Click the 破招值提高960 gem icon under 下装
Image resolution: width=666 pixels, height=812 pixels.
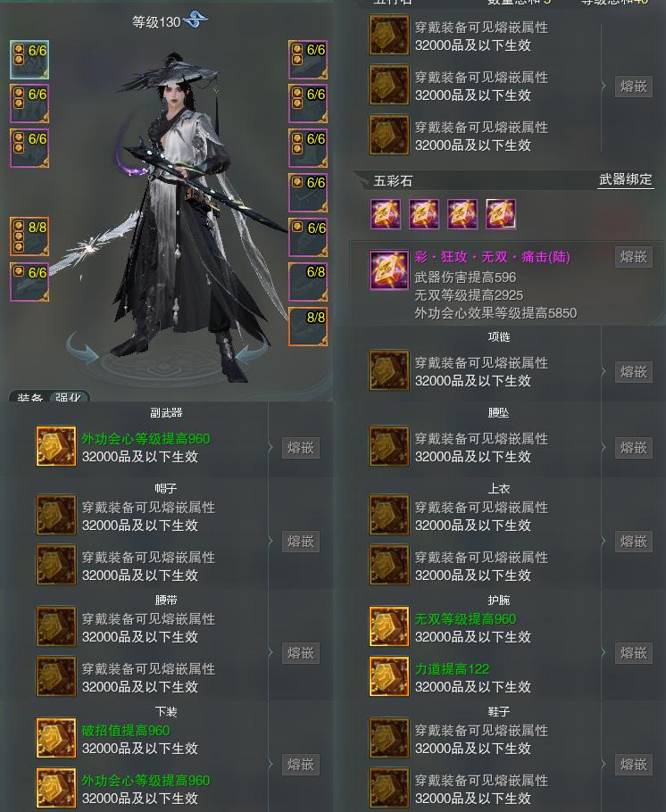coord(56,737)
